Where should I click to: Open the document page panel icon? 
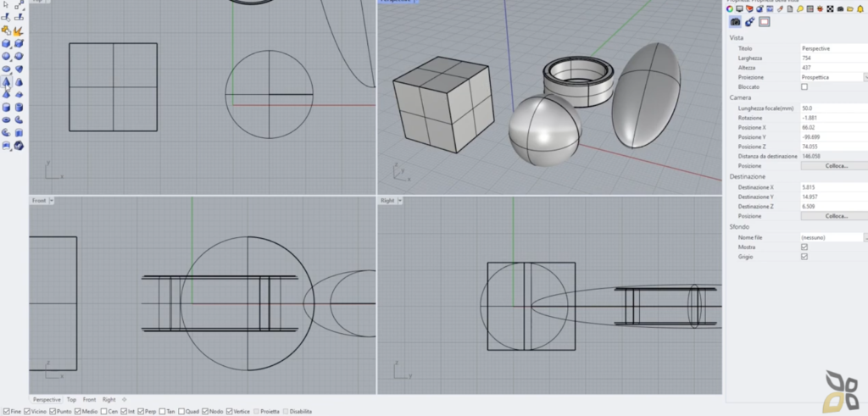point(790,8)
